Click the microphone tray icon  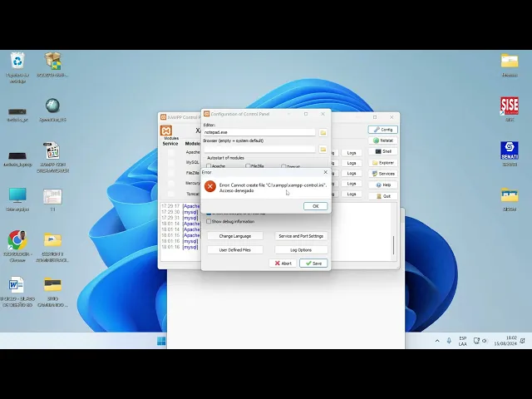coord(449,341)
